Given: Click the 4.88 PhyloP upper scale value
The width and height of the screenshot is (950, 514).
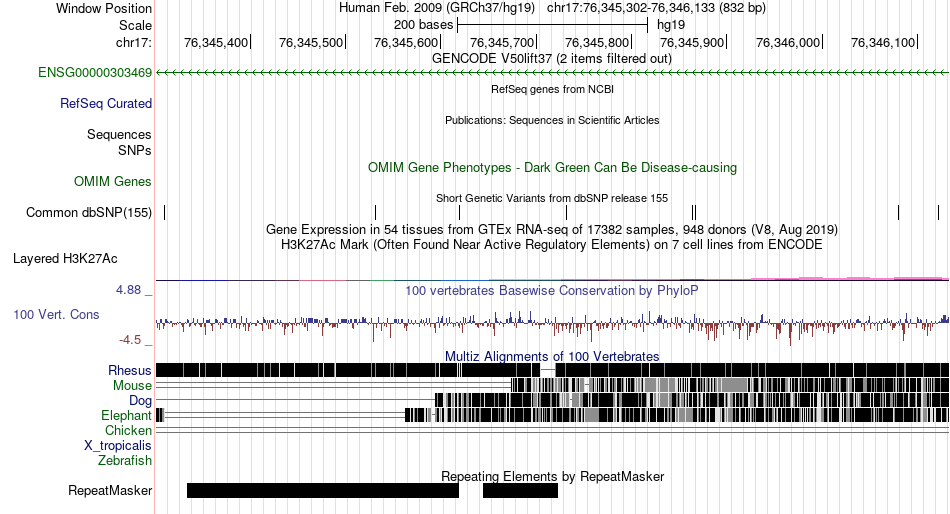Looking at the screenshot, I should [128, 290].
